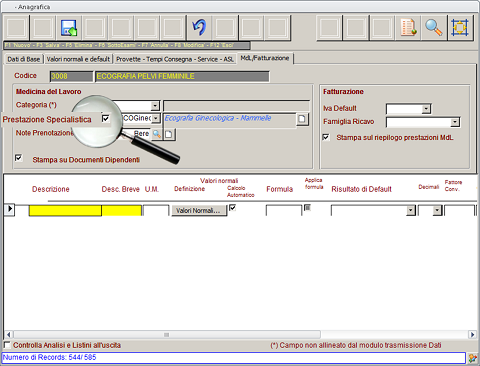Open the Valori normali e default tab
The width and height of the screenshot is (480, 366).
[x=78, y=59]
